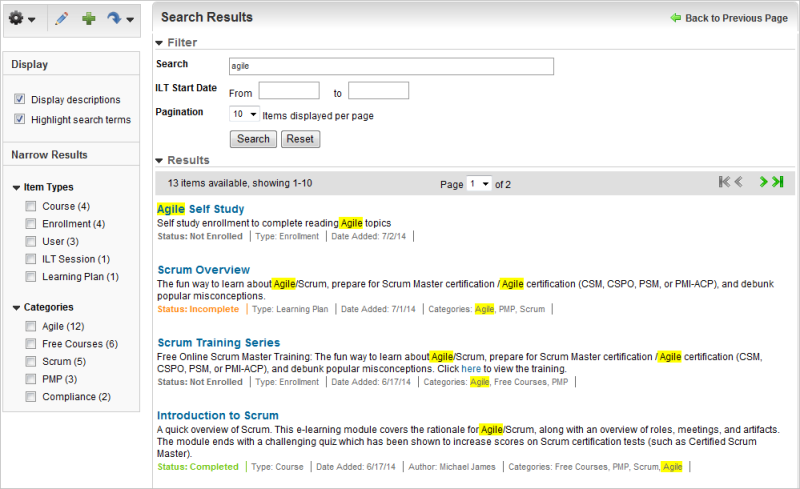Open the blue arrow share menu
Image resolution: width=800 pixels, height=489 pixels.
(120, 19)
